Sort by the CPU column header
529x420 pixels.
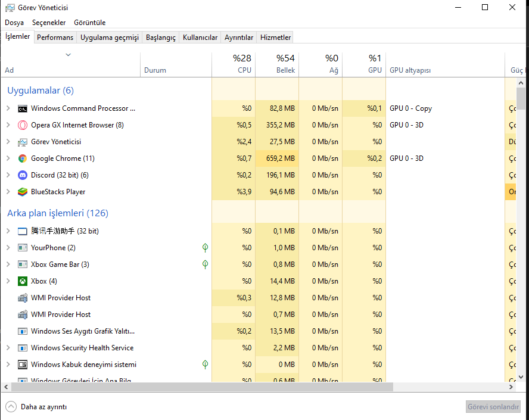234,65
